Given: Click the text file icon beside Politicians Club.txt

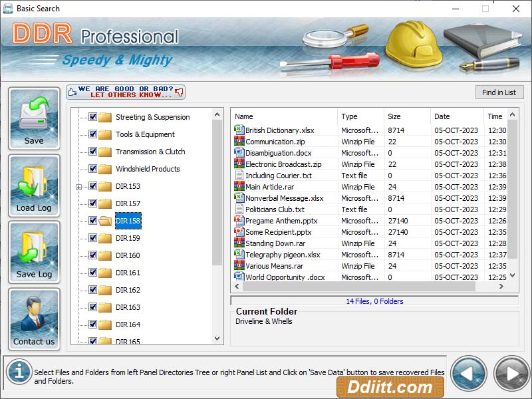Looking at the screenshot, I should click(x=241, y=209).
